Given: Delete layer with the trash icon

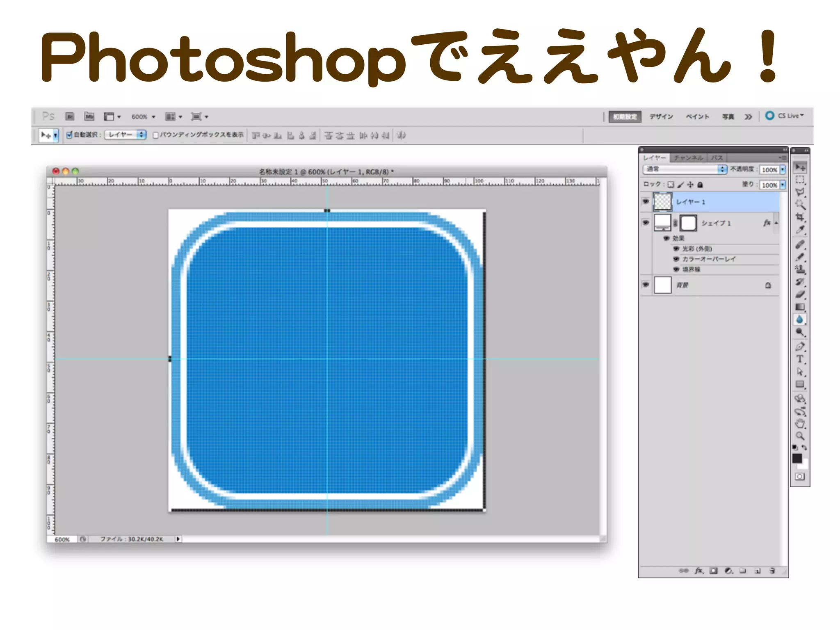Looking at the screenshot, I should tap(772, 571).
